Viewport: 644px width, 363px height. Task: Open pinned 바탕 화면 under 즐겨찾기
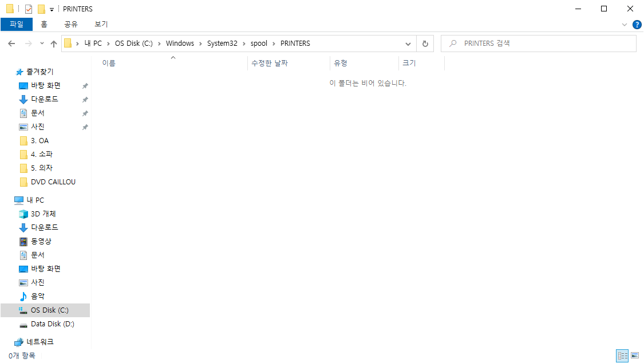[46, 85]
